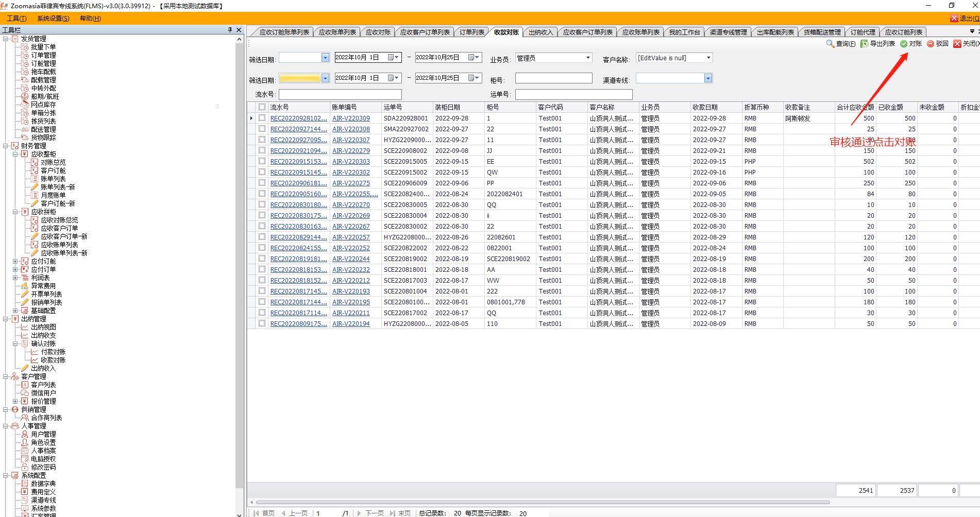Expand the 渠道专线 dropdown
The height and width of the screenshot is (517, 980).
click(708, 78)
